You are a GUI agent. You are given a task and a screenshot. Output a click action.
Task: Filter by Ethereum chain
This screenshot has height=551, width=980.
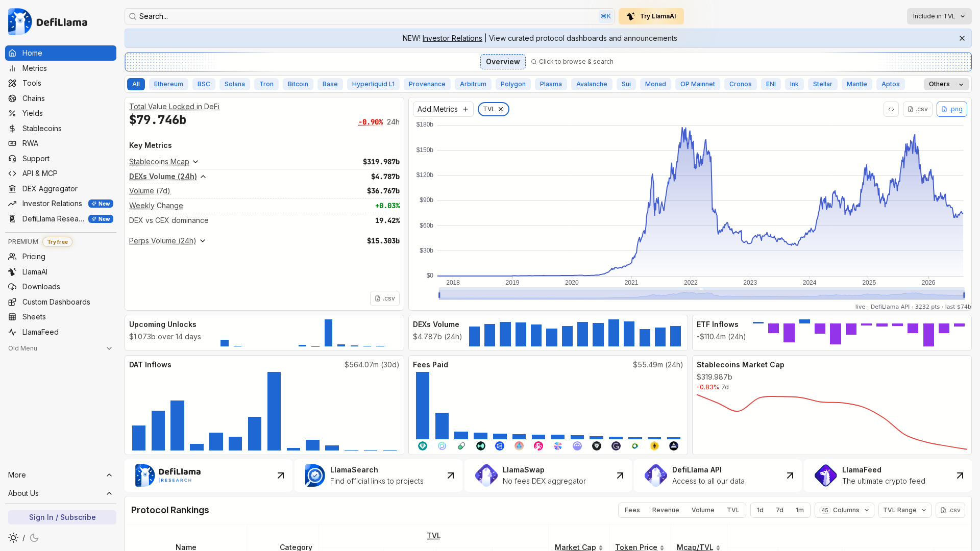coord(168,84)
